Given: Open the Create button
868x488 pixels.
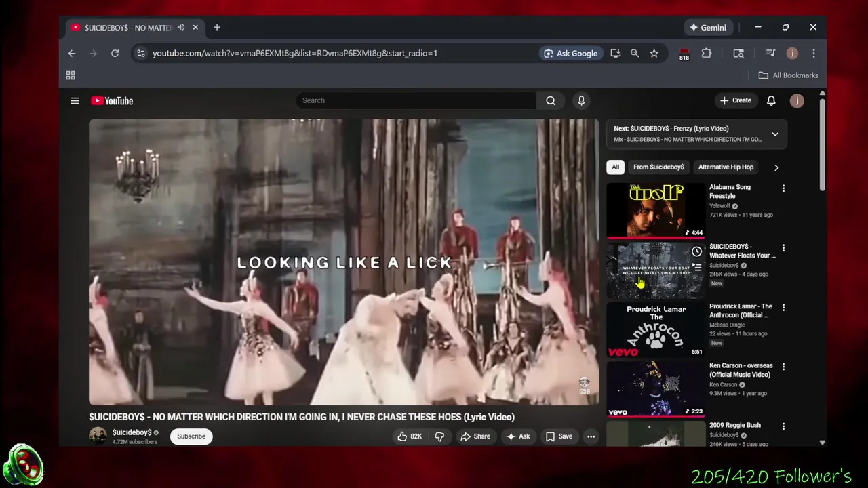Looking at the screenshot, I should (736, 100).
